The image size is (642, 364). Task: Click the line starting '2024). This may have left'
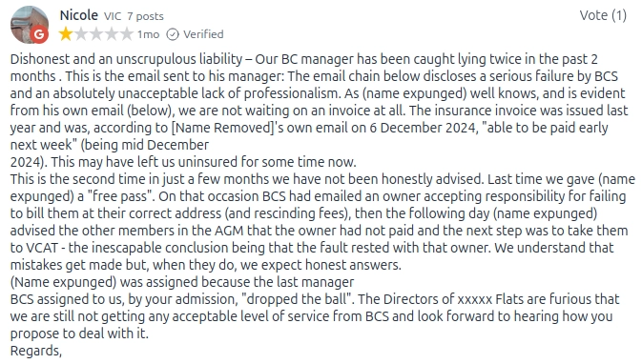coord(183,162)
